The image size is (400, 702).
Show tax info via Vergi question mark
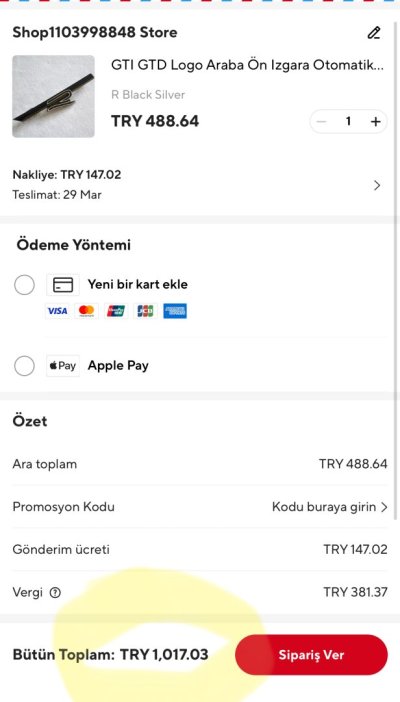point(55,593)
